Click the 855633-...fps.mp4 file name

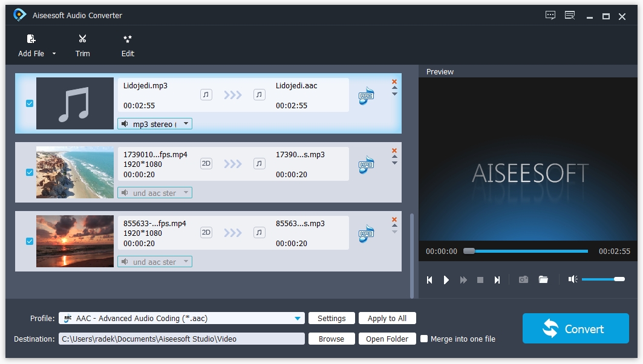[x=155, y=223]
